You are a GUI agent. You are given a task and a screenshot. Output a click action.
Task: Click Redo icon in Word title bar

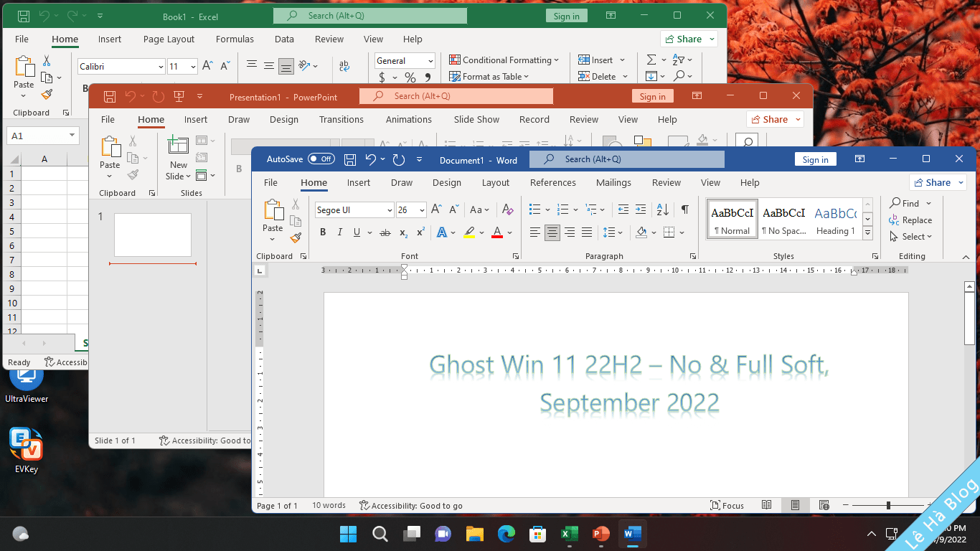399,159
